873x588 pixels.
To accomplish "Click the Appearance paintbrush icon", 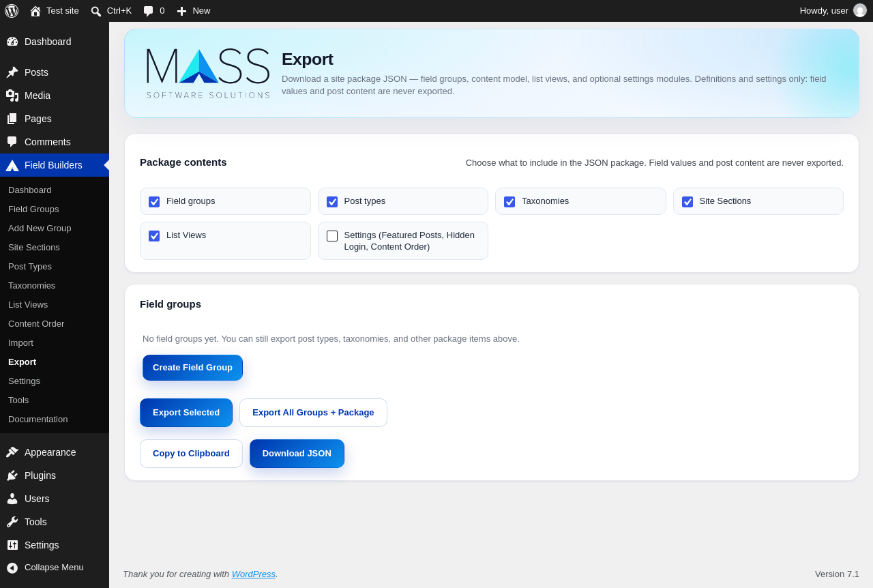I will [12, 452].
